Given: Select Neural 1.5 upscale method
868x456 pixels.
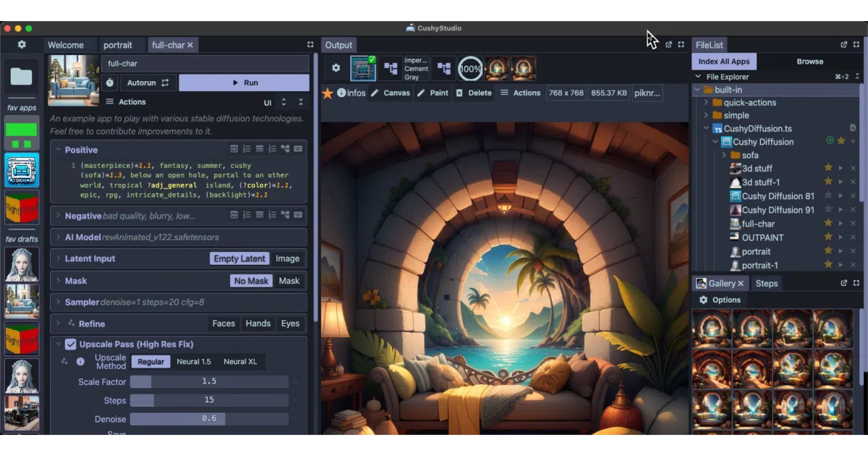Looking at the screenshot, I should point(194,362).
